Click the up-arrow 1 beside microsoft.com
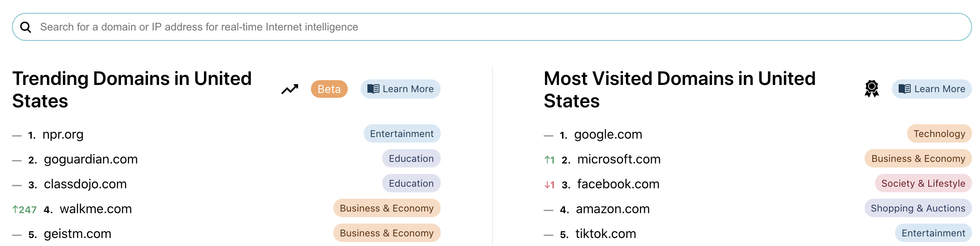 [549, 160]
